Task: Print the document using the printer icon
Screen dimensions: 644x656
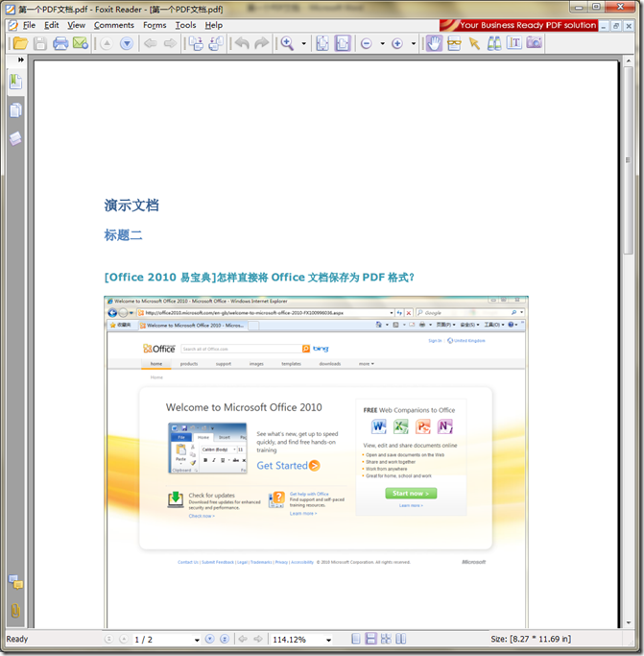Action: pyautogui.click(x=60, y=43)
